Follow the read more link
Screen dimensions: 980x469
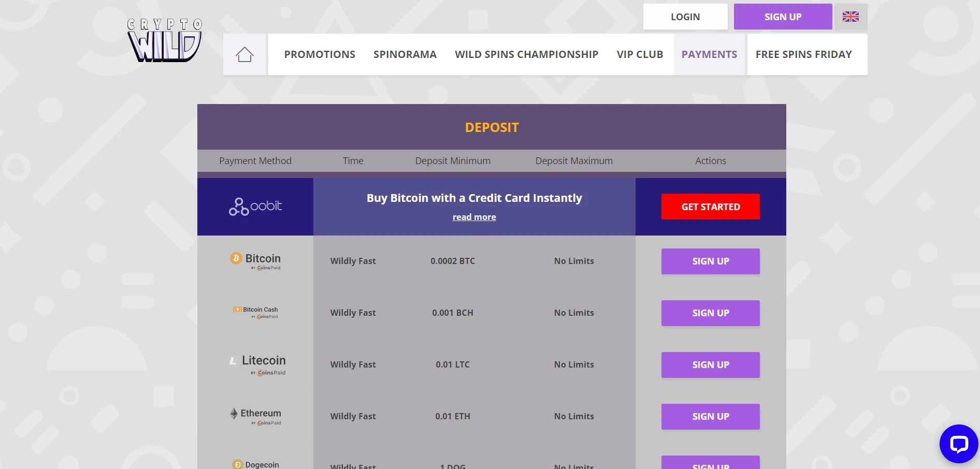pyautogui.click(x=474, y=217)
